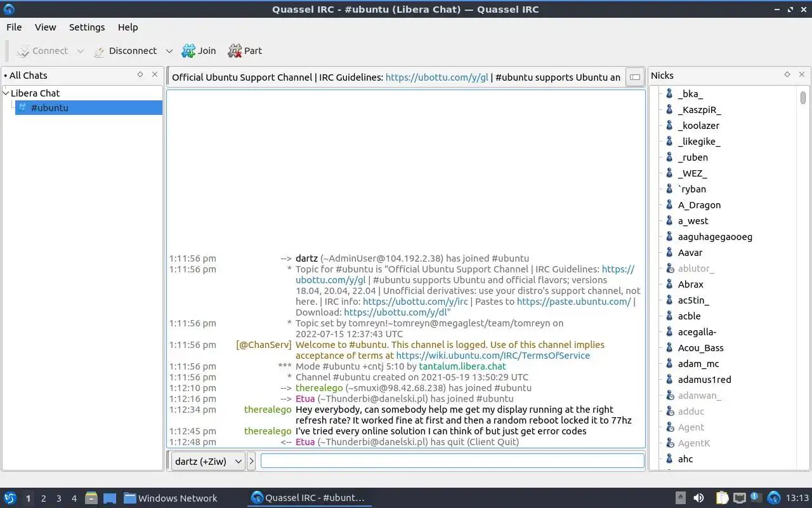Viewport: 812px width, 508px height.
Task: Open the ubottu.com/y/irc link in chat
Action: click(416, 302)
